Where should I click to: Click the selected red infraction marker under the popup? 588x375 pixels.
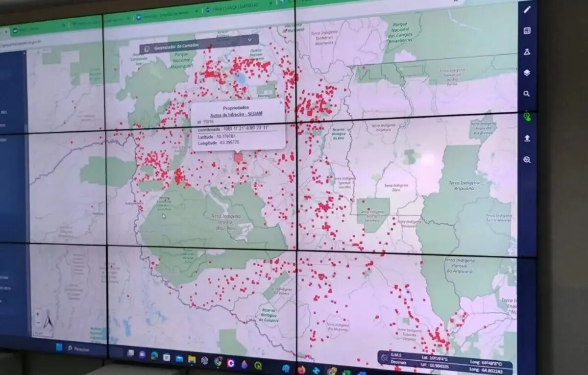pyautogui.click(x=238, y=157)
